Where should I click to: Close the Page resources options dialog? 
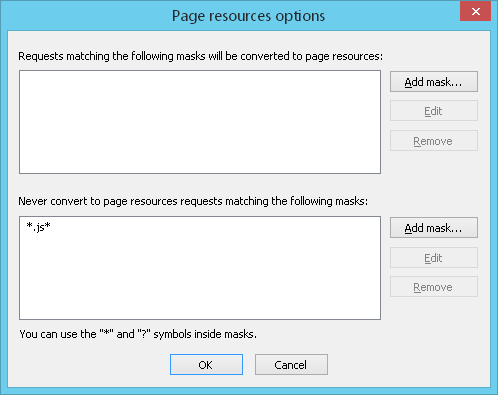(475, 11)
